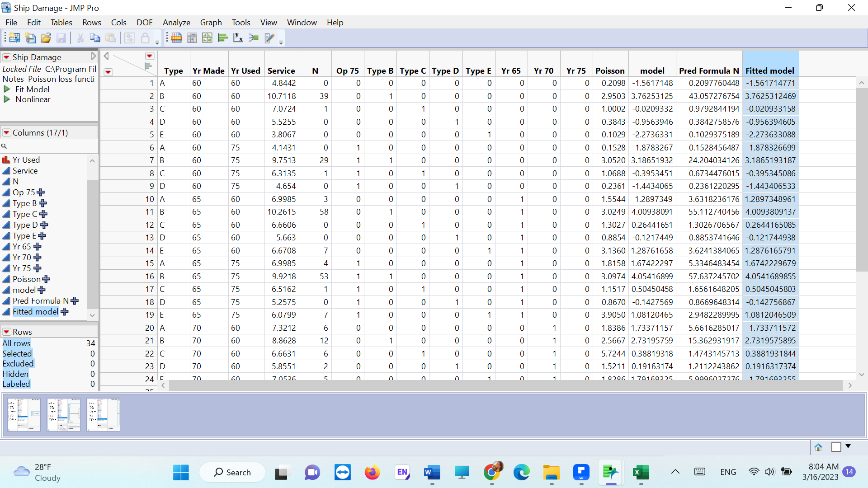
Task: Select the Pred Formula N column header
Action: point(708,70)
